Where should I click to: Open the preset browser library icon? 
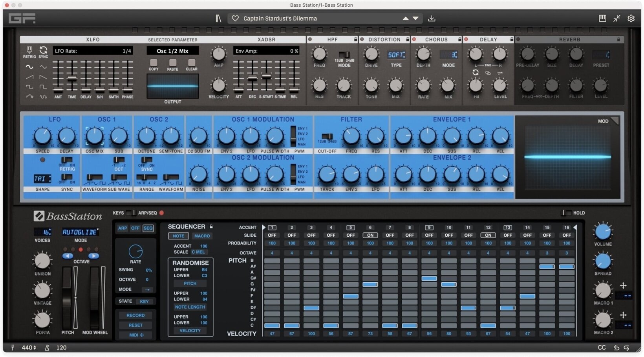pos(218,18)
